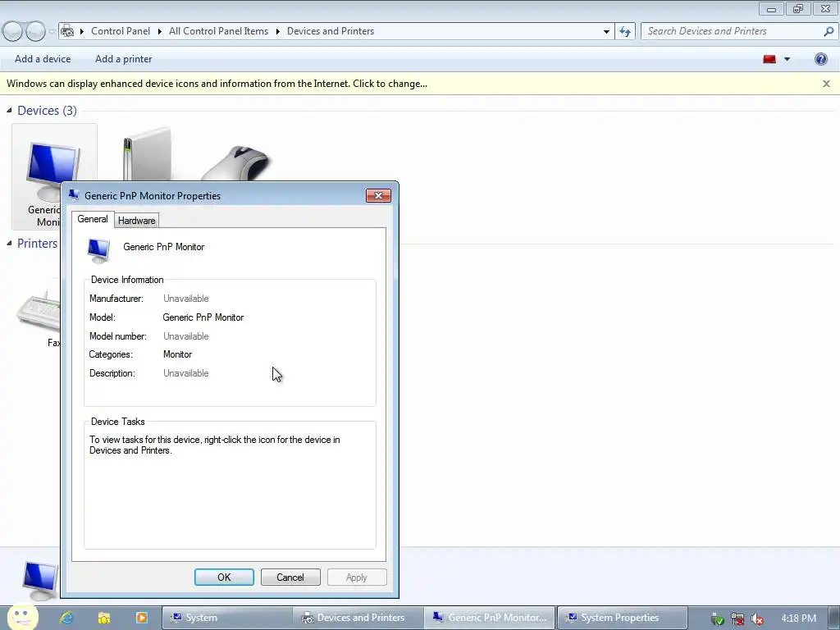840x630 pixels.
Task: Select the Fax printer icon
Action: pyautogui.click(x=39, y=311)
